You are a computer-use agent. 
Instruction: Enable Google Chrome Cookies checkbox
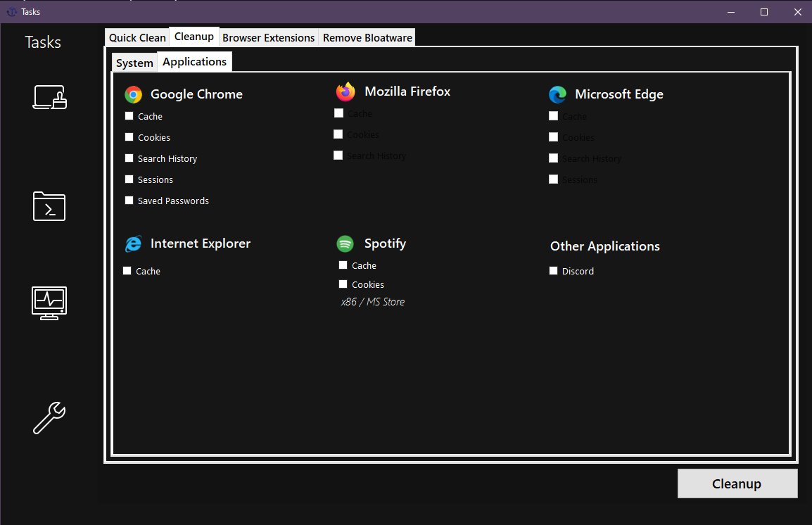click(x=129, y=137)
